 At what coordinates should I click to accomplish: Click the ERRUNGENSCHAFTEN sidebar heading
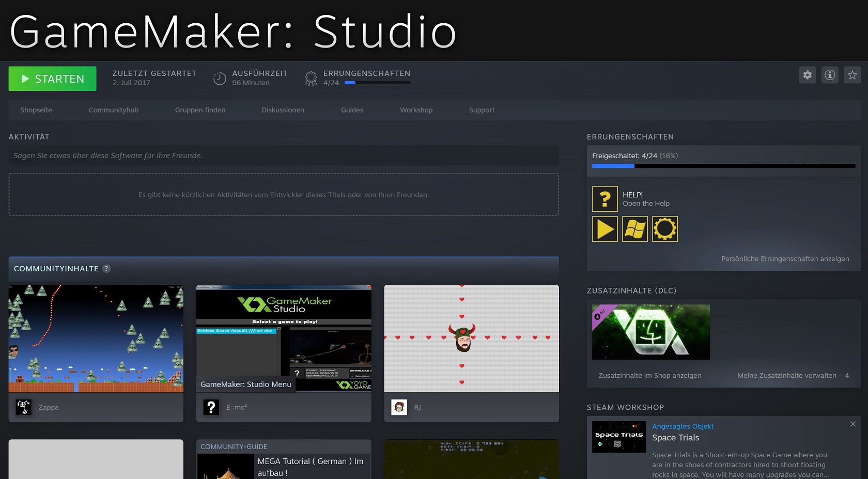pyautogui.click(x=630, y=137)
